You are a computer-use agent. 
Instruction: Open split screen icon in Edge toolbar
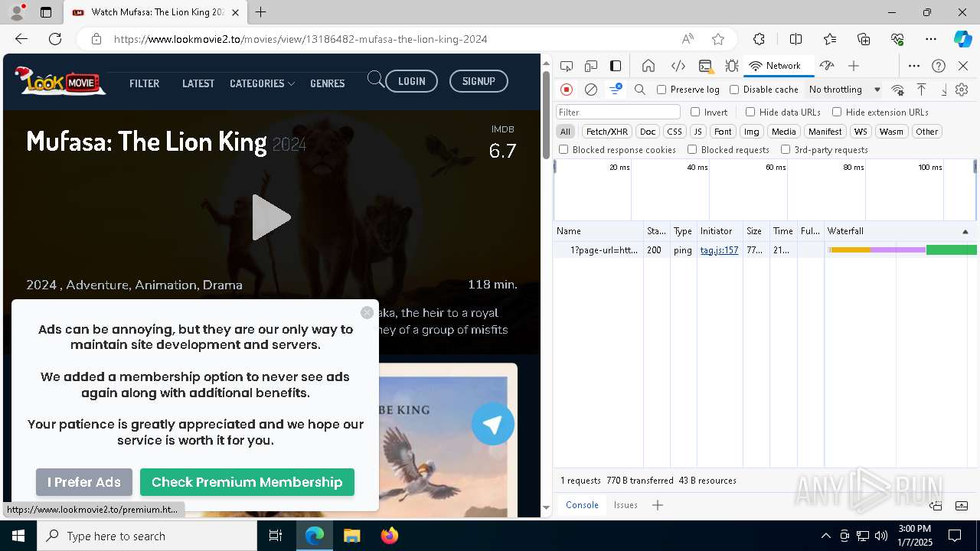coord(795,39)
